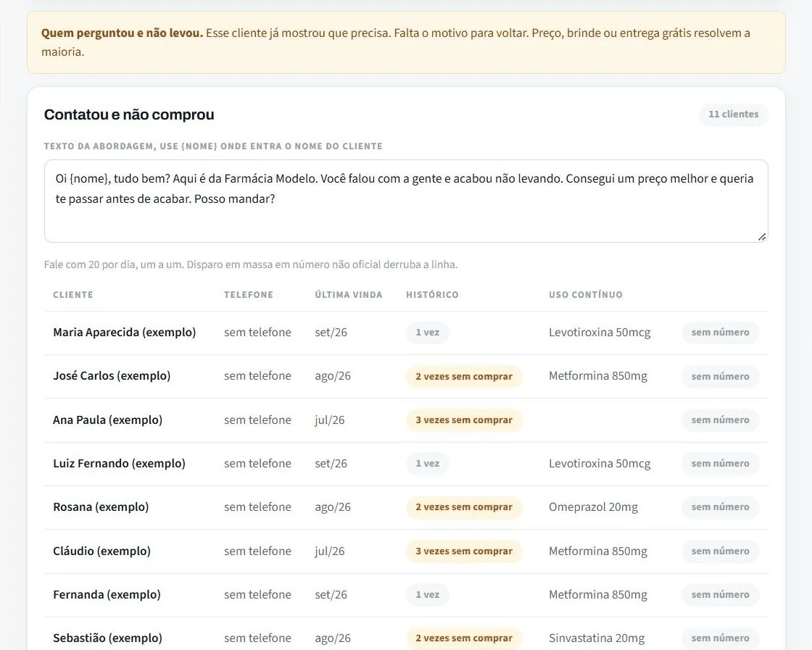Select the '3 vezes sem comprar' badge for Ana Paula
This screenshot has height=650, width=812.
click(x=463, y=420)
